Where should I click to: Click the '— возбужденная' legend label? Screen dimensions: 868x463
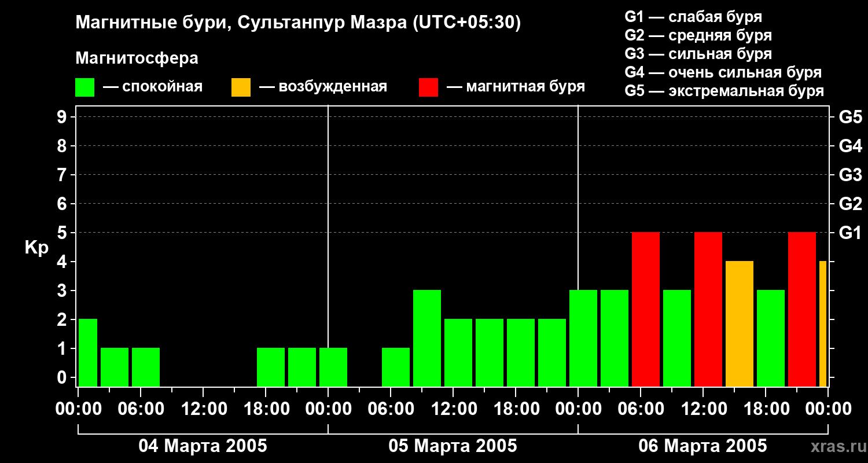click(x=323, y=87)
